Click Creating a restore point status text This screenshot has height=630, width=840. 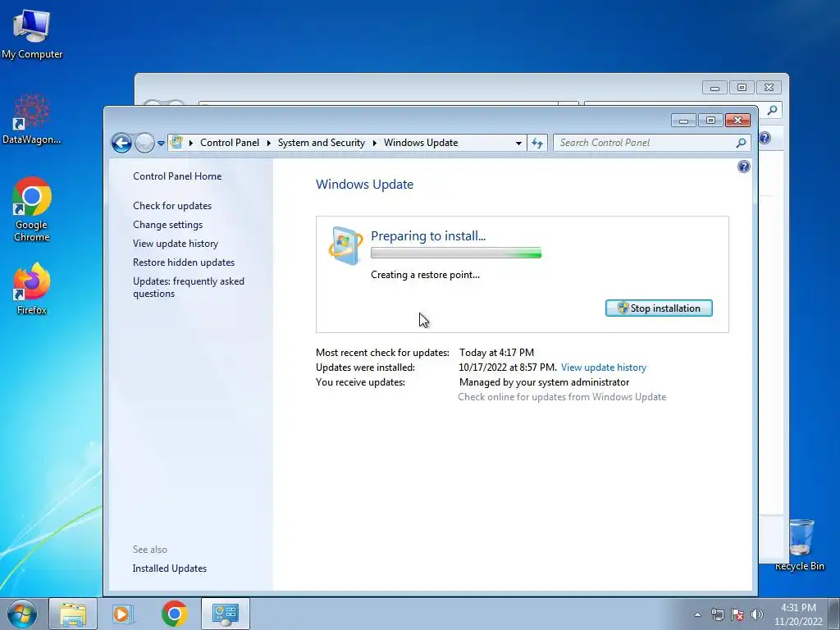click(426, 275)
